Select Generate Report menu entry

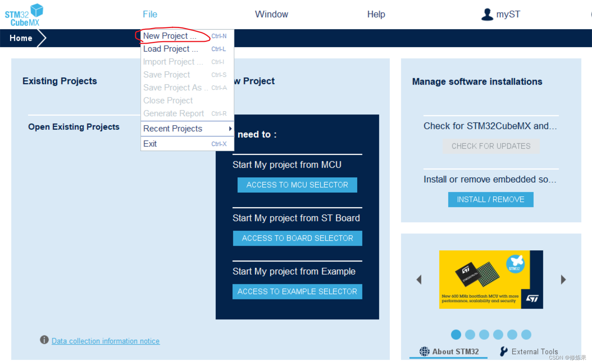click(x=187, y=113)
